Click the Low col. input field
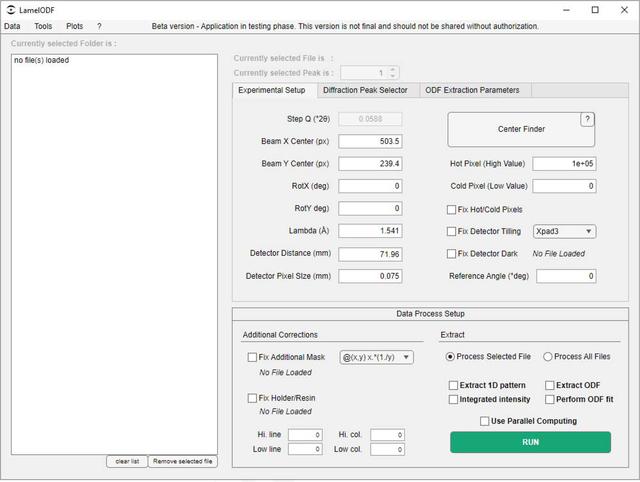 387,449
